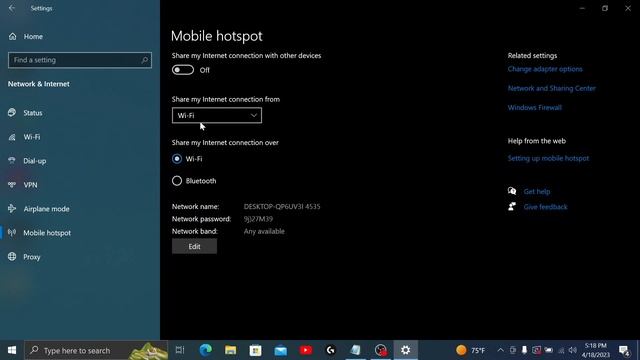Screen dimensions: 640x360
Task: Click the Dial-up phone icon in sidebar
Action: pyautogui.click(x=12, y=161)
